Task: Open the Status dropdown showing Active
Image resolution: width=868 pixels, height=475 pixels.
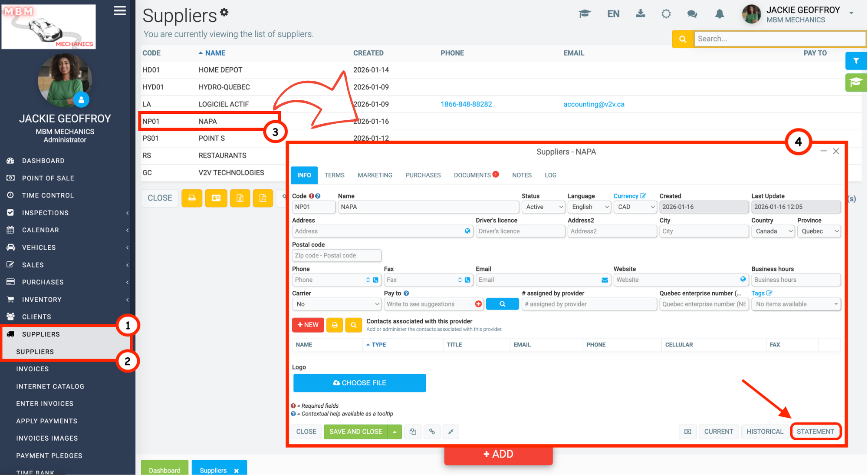Action: pos(543,207)
